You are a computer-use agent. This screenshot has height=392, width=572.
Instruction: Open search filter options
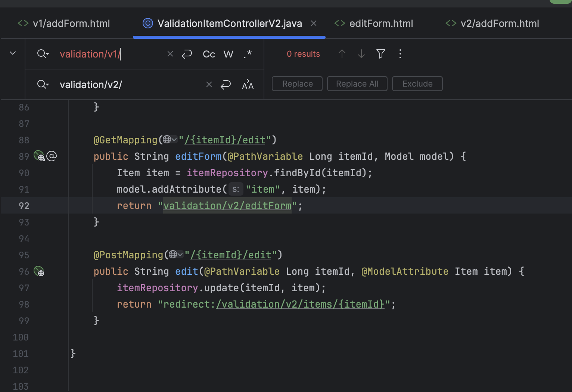pyautogui.click(x=381, y=54)
